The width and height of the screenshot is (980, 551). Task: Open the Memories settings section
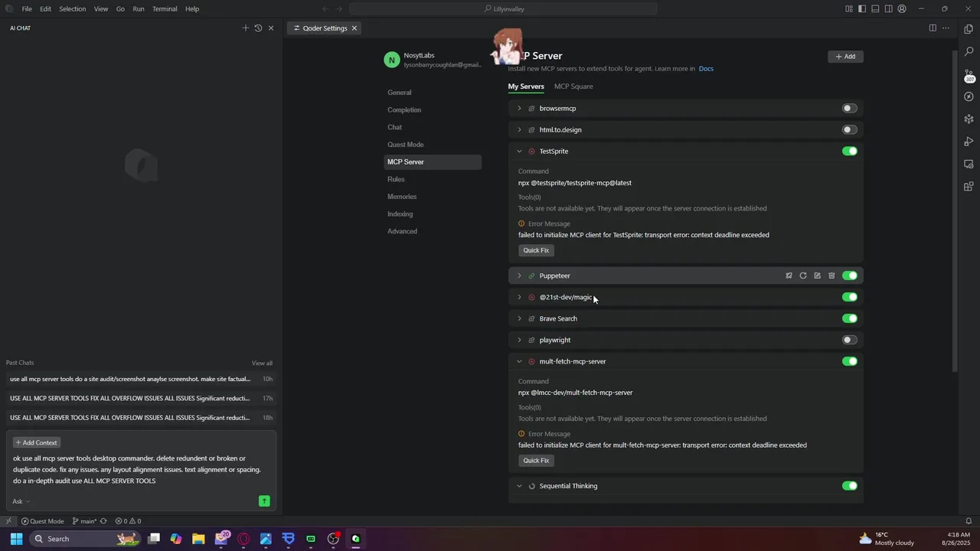402,197
